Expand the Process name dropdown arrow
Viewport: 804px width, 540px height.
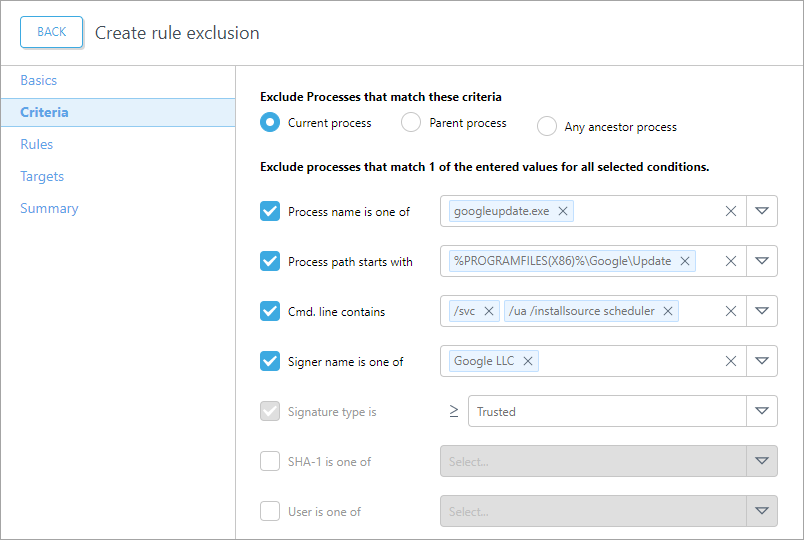[x=762, y=211]
